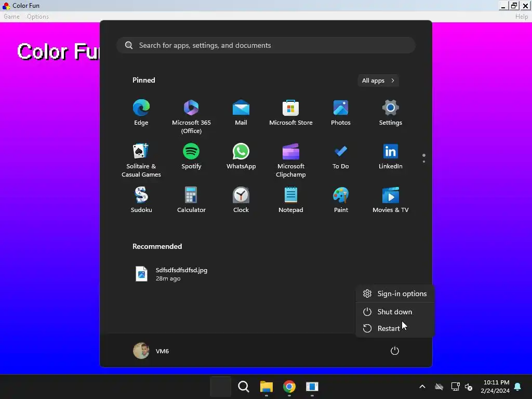
Task: Open Google Chrome in the taskbar
Action: coord(289,387)
